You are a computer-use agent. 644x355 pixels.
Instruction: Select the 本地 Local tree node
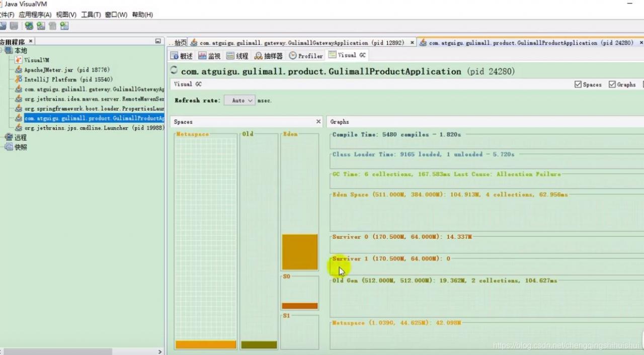21,50
